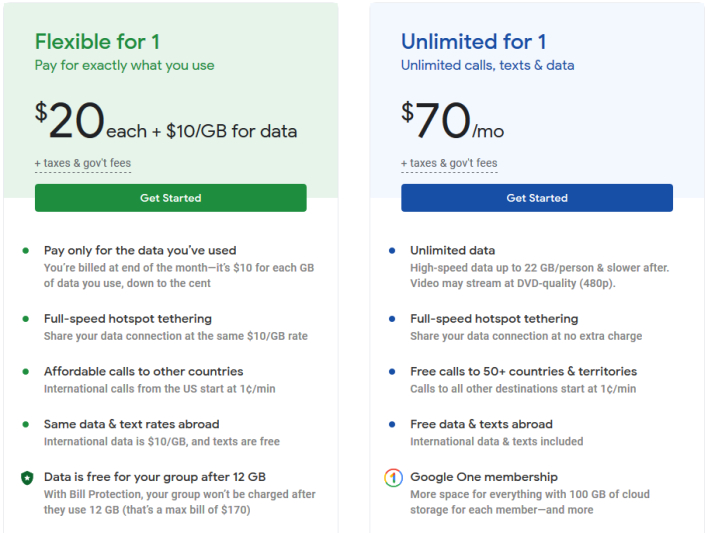Click the green Get Started button
Image resolution: width=708 pixels, height=533 pixels.
click(171, 198)
